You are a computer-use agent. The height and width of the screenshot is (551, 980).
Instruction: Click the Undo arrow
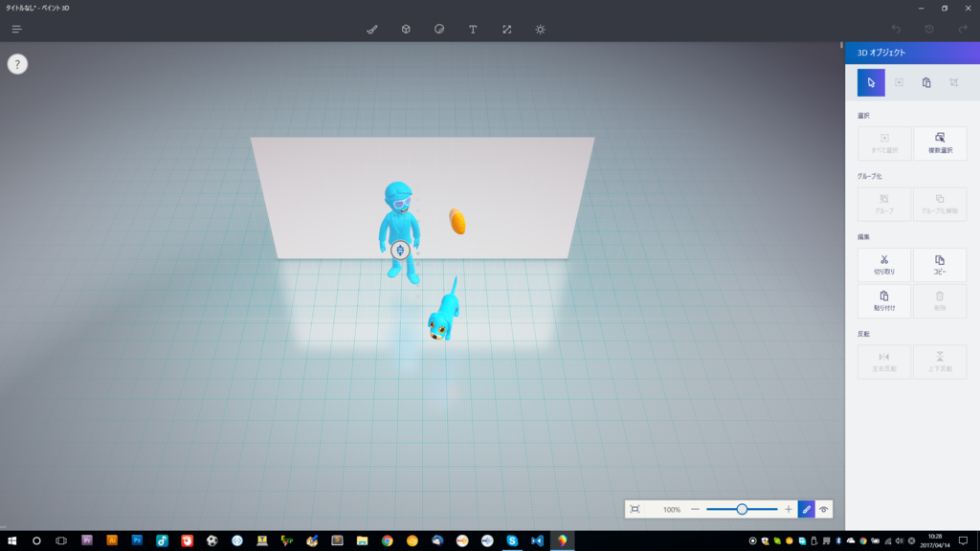896,30
